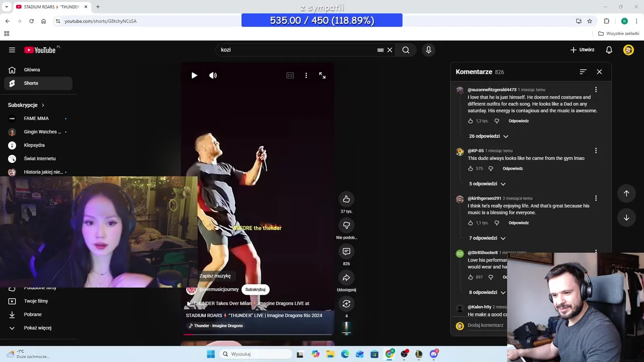Reload the page in Chrome
644x362 pixels.
tap(31, 21)
